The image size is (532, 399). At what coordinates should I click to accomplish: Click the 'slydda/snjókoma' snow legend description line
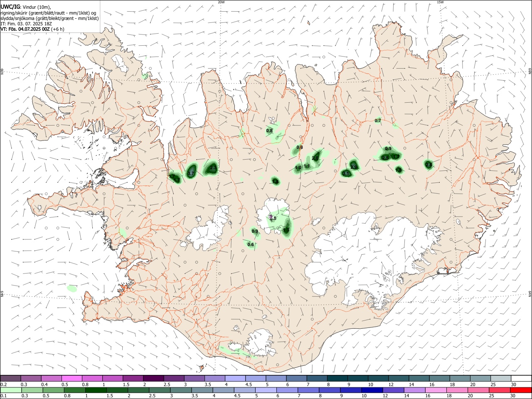click(49, 18)
